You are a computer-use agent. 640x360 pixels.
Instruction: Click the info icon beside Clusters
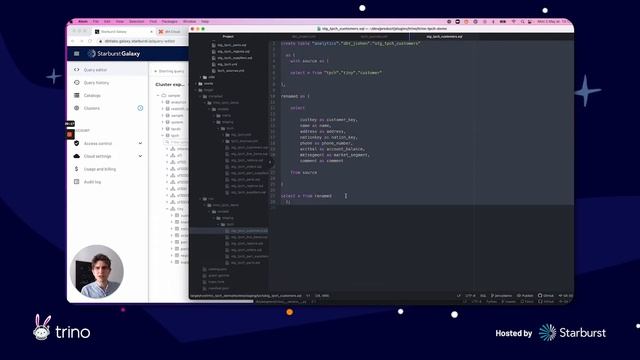(140, 108)
